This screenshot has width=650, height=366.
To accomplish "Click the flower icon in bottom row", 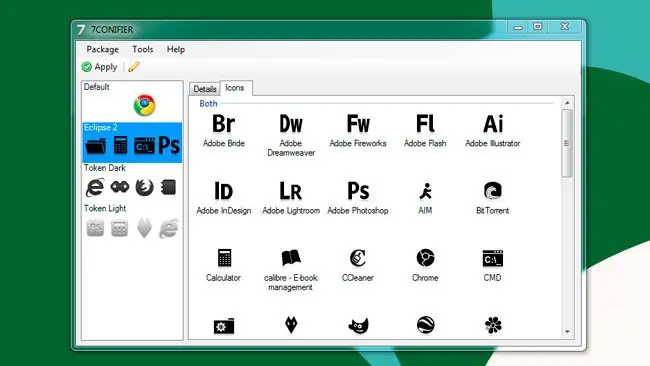I will tap(493, 325).
